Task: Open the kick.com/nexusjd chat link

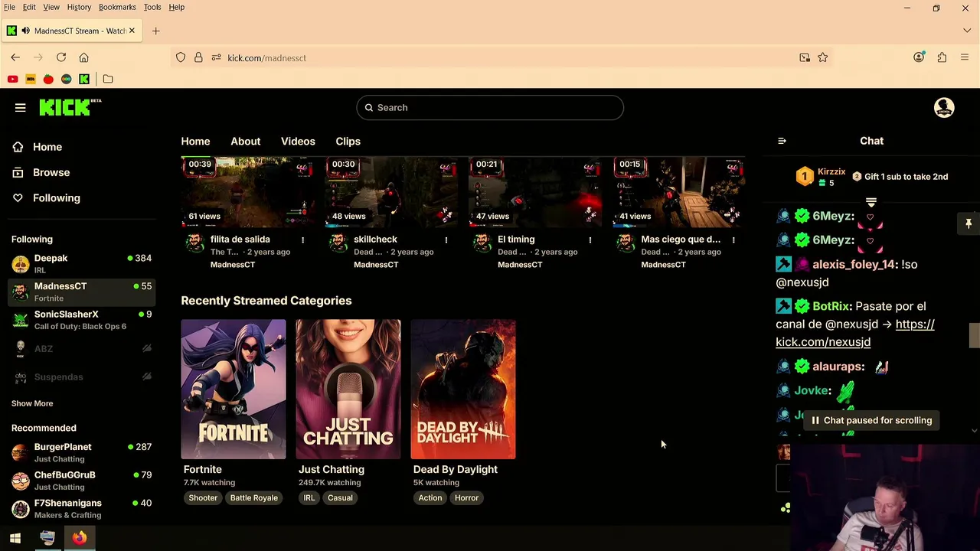Action: 855,333
